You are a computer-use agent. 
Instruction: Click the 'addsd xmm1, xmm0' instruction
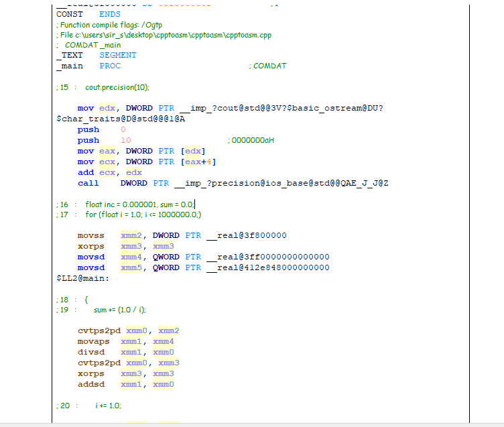point(126,384)
